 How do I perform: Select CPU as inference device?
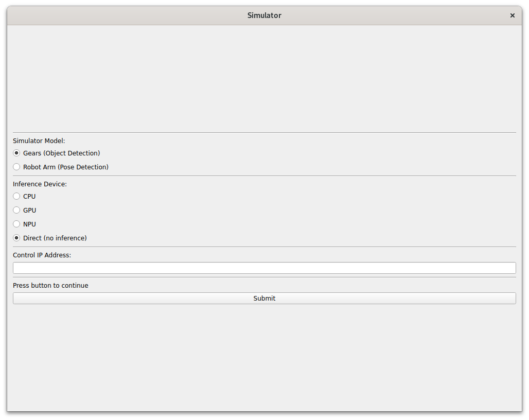click(16, 196)
